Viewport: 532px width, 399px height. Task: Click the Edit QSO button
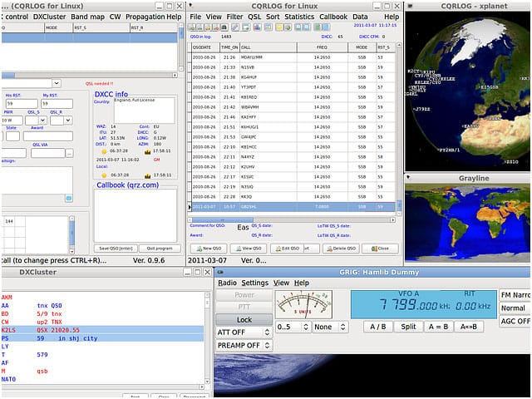[288, 249]
